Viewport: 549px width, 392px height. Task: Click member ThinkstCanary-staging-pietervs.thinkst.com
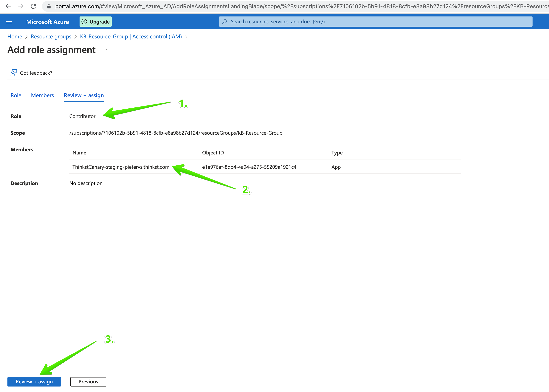point(121,167)
